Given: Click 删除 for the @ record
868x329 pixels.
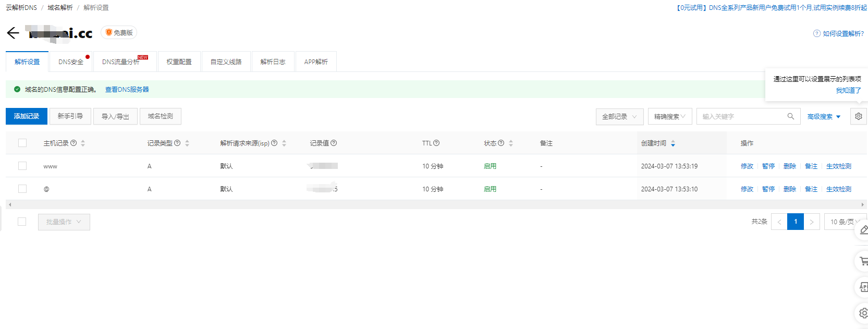Looking at the screenshot, I should pos(789,189).
